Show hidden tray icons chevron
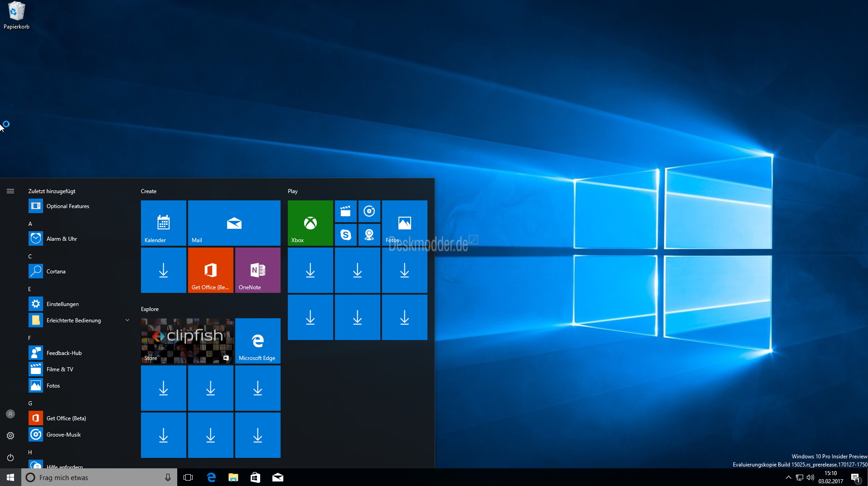Viewport: 868px width, 486px height. tap(788, 477)
